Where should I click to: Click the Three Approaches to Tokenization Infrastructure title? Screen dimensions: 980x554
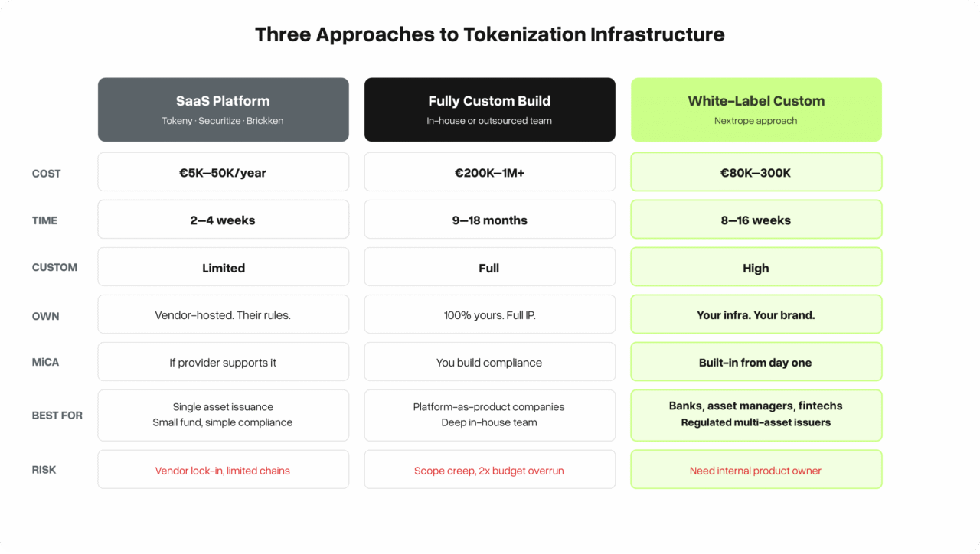click(489, 34)
